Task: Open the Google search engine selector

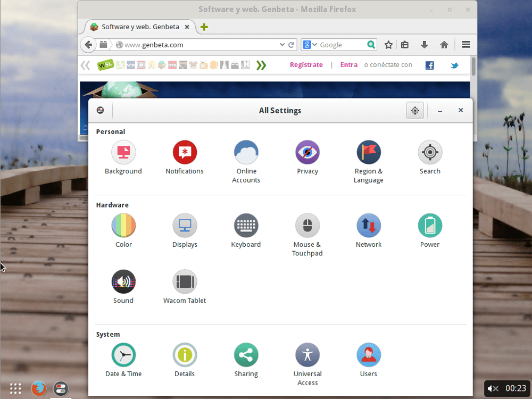Action: click(x=309, y=45)
